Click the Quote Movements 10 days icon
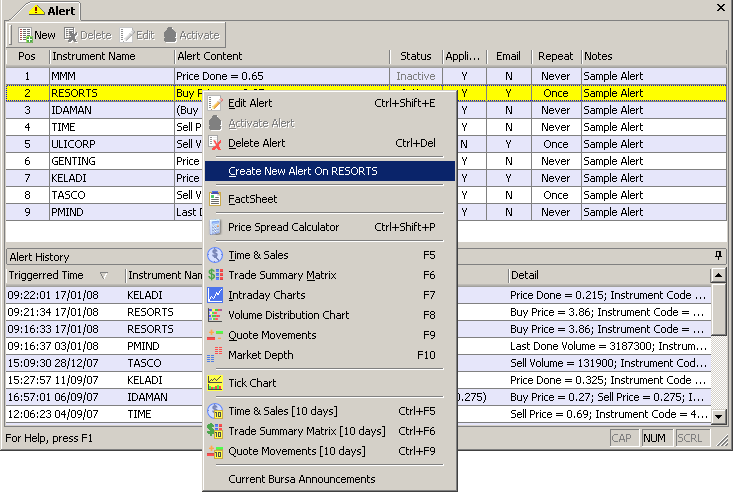 (x=215, y=451)
